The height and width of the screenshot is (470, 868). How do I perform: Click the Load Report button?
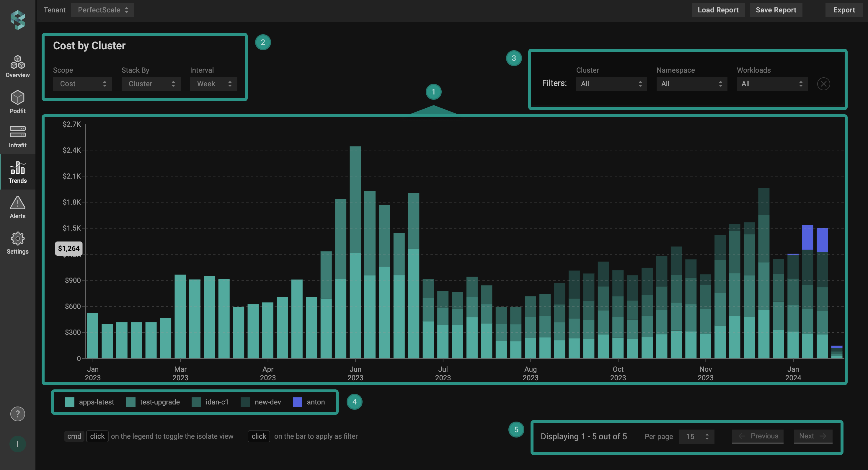tap(718, 10)
